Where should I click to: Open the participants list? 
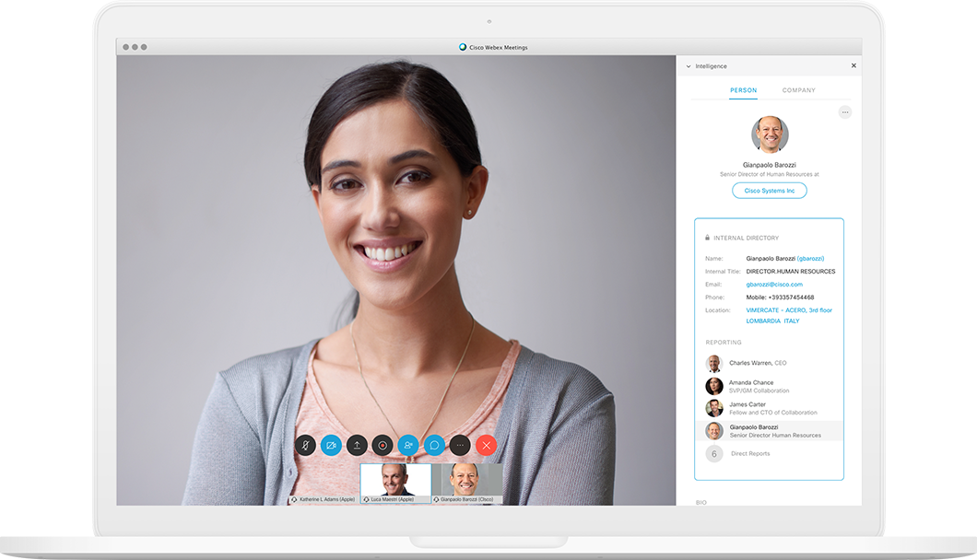pyautogui.click(x=408, y=446)
